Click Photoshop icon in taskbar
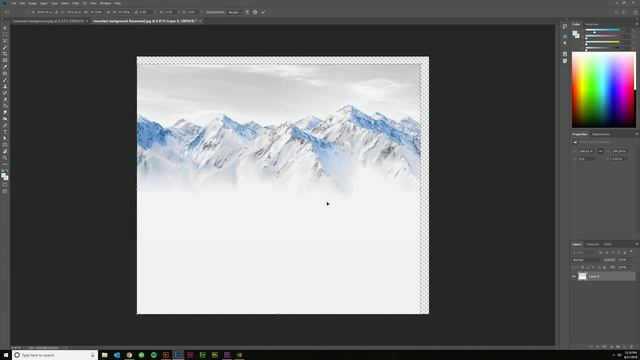Screen dimensions: 640x360 point(178,355)
